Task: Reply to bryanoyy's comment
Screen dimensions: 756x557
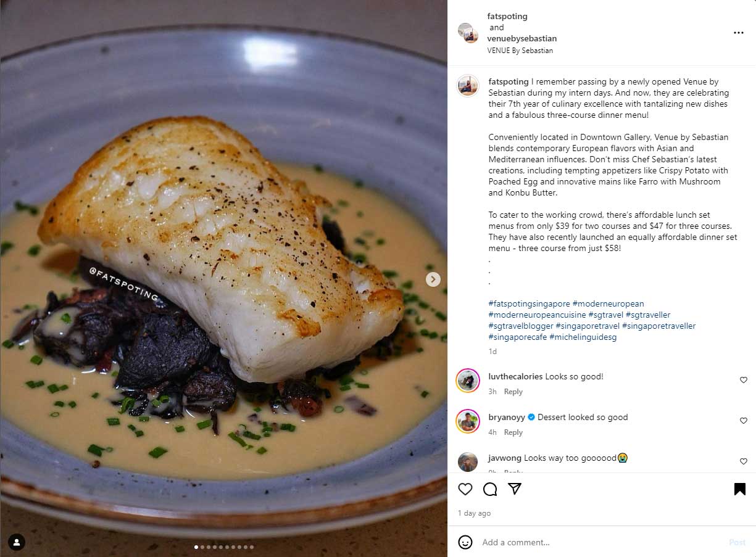Action: click(x=513, y=432)
